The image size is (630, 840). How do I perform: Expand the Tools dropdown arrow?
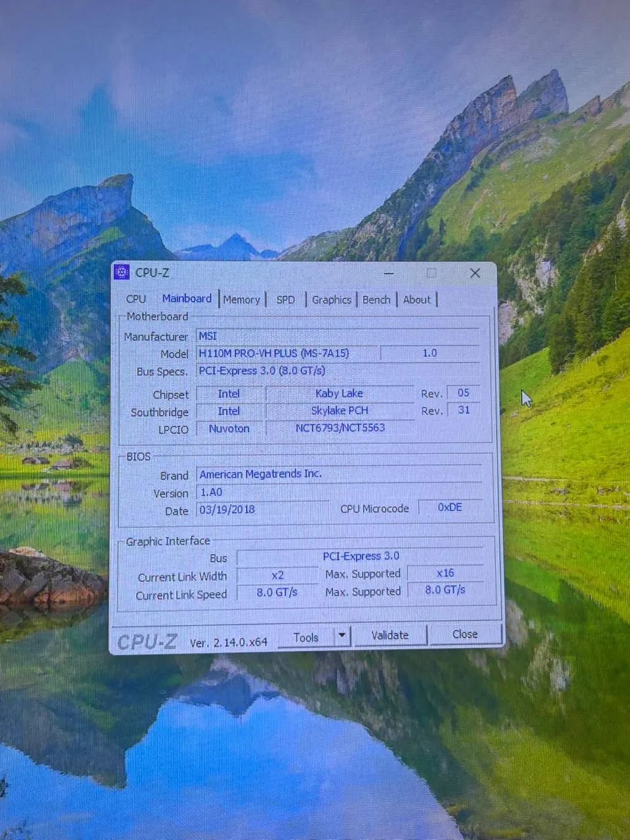(x=342, y=636)
